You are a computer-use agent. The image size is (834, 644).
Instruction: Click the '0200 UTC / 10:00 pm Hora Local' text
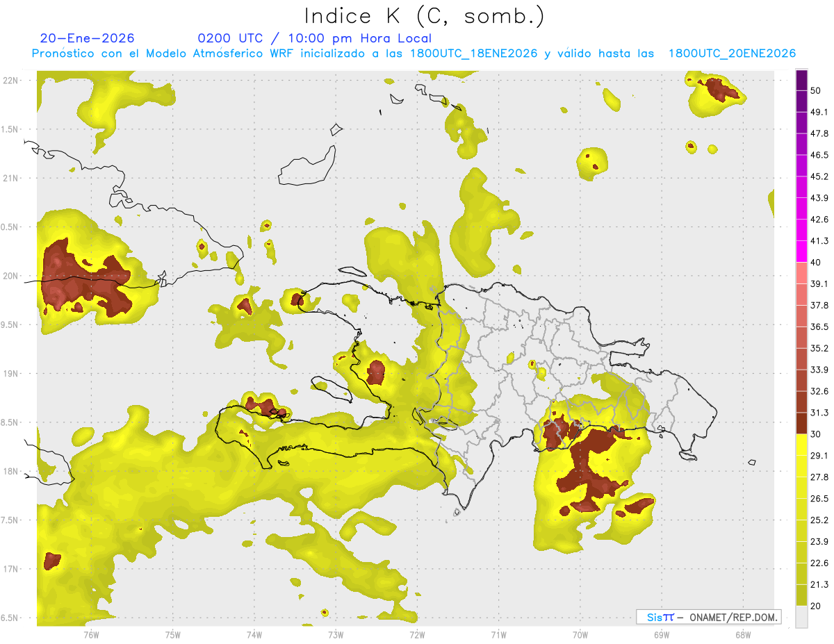tap(314, 38)
